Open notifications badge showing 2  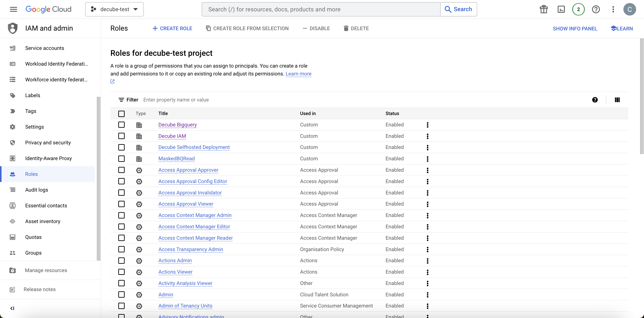[x=578, y=9]
